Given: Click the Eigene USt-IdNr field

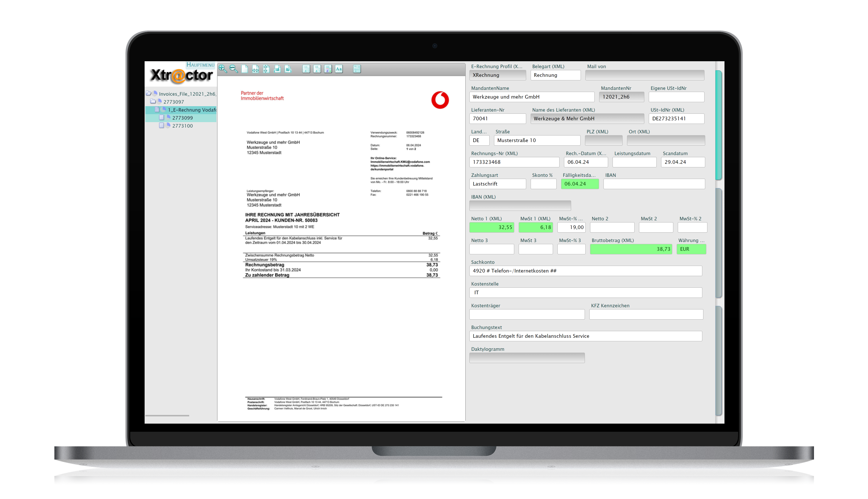Looking at the screenshot, I should click(x=676, y=97).
